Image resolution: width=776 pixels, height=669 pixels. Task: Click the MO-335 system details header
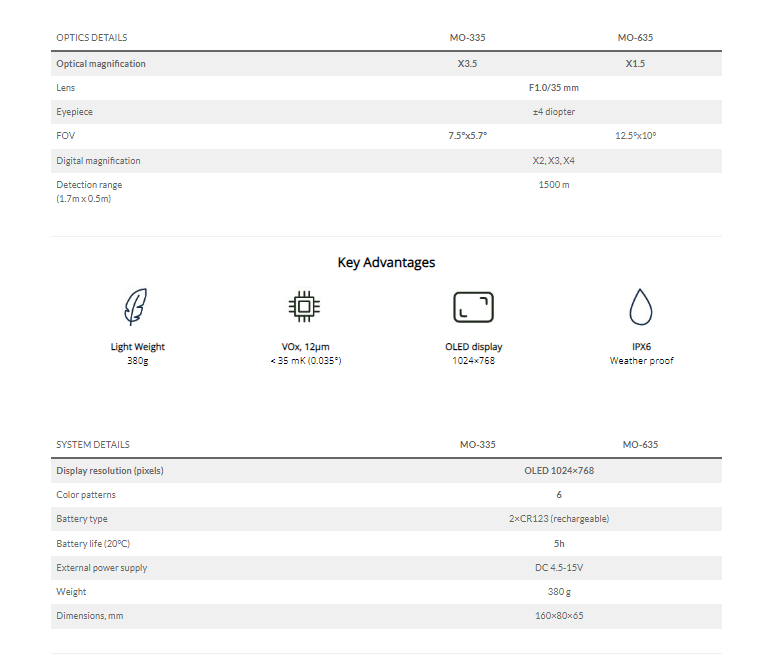click(478, 444)
